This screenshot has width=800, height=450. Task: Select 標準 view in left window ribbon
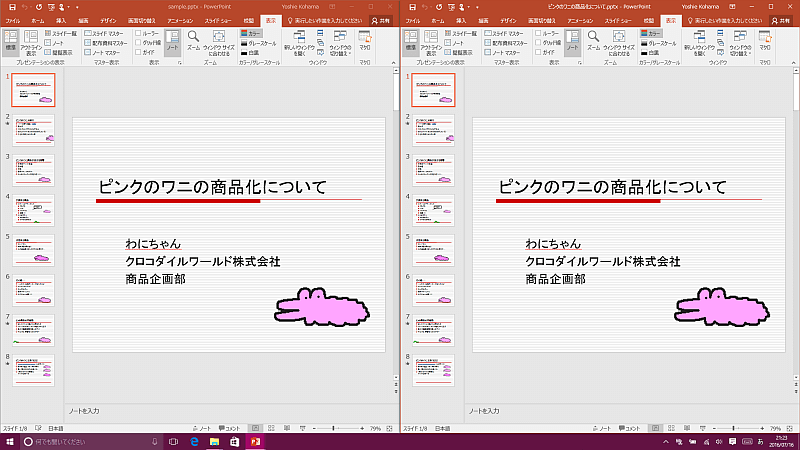11,42
